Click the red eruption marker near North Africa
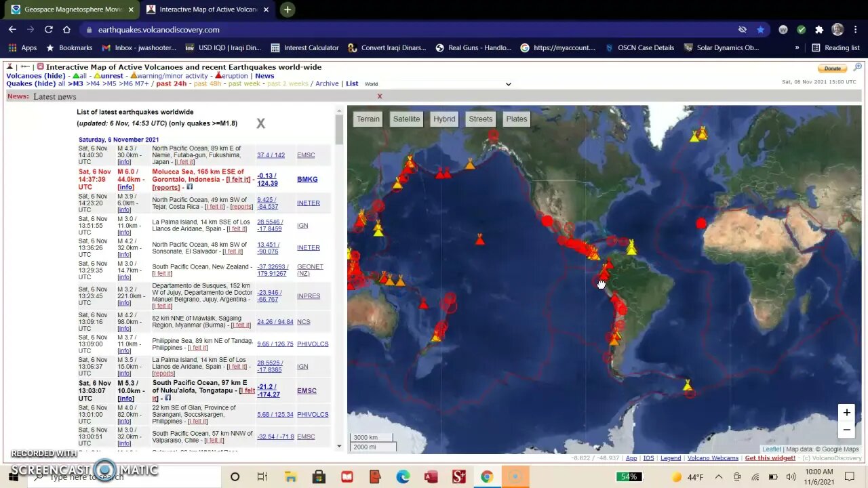Viewport: 868px width, 488px height. point(701,223)
